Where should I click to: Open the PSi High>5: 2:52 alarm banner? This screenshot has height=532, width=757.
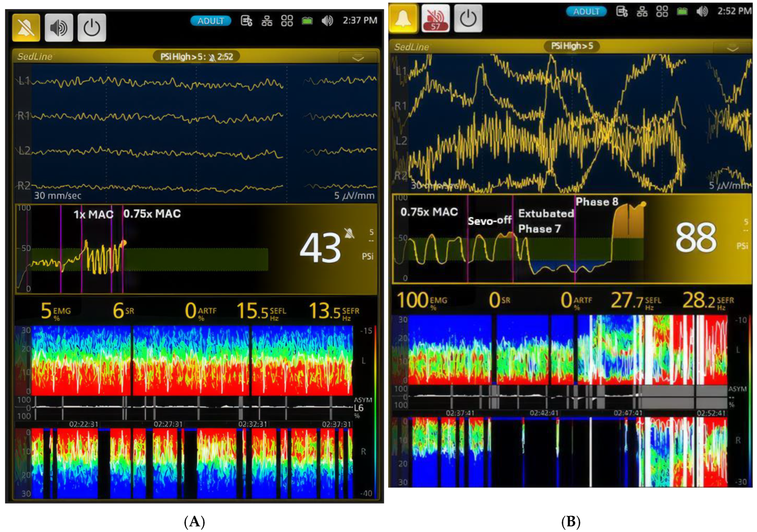pyautogui.click(x=197, y=57)
